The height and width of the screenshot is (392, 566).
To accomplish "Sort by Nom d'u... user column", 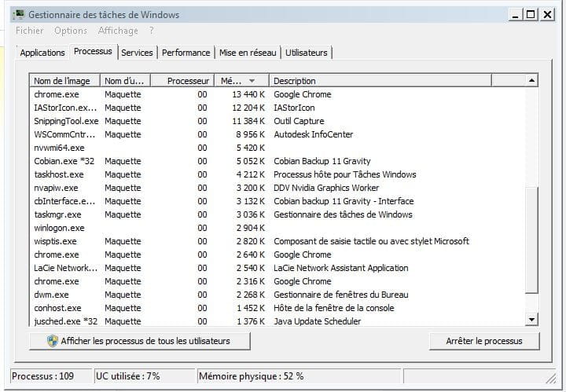I will (x=125, y=81).
